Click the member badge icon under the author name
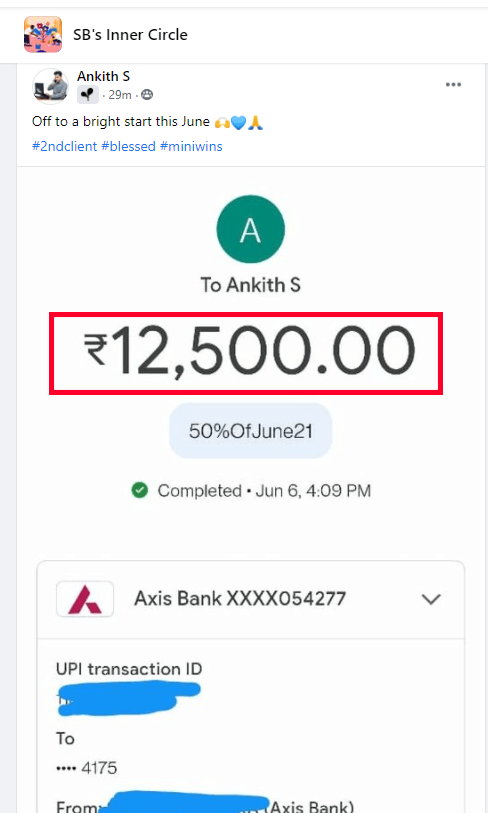The image size is (488, 813). pos(88,95)
